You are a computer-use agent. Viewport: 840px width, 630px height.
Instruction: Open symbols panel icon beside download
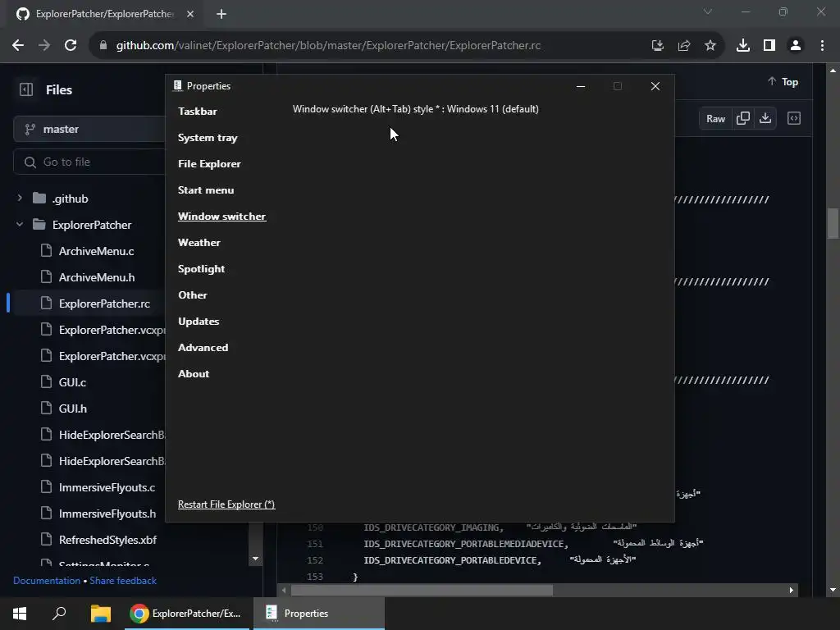794,118
